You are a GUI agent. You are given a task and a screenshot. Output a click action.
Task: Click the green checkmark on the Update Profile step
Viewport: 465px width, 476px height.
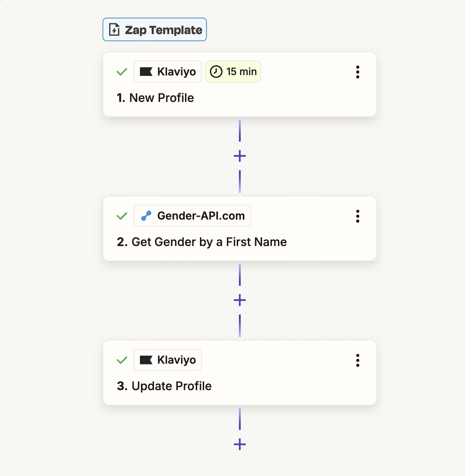click(121, 360)
